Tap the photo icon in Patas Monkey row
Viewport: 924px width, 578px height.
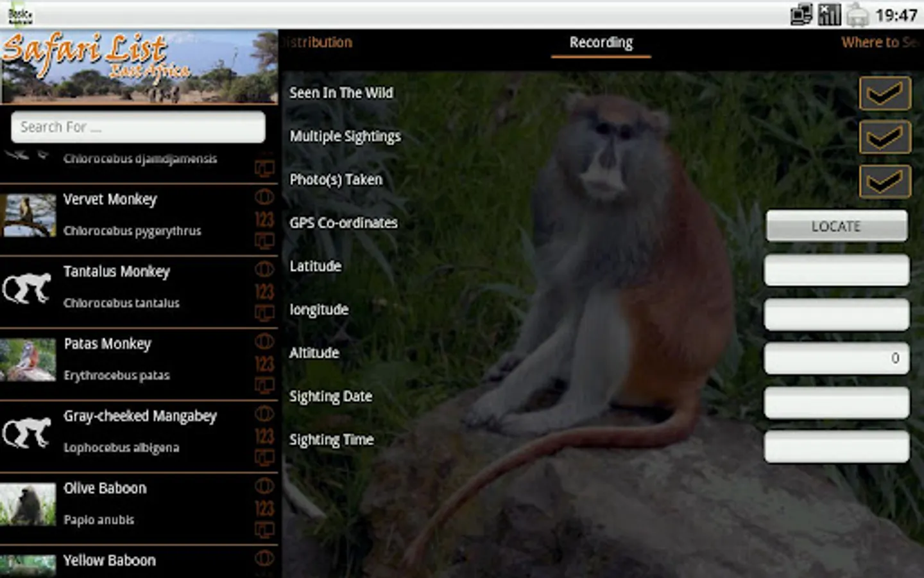[x=264, y=386]
